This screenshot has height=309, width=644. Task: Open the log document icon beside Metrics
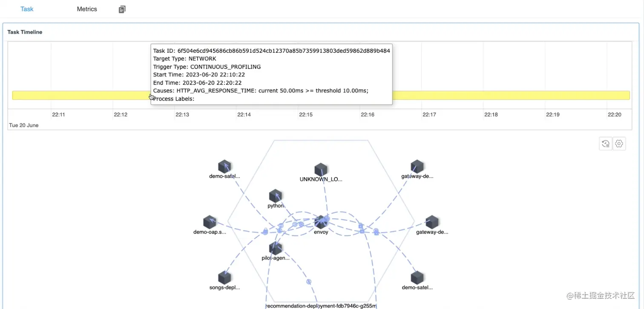[122, 9]
